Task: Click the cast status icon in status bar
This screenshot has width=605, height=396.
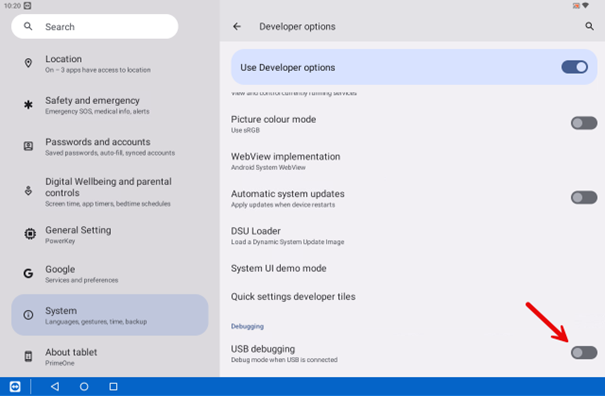Action: click(576, 5)
